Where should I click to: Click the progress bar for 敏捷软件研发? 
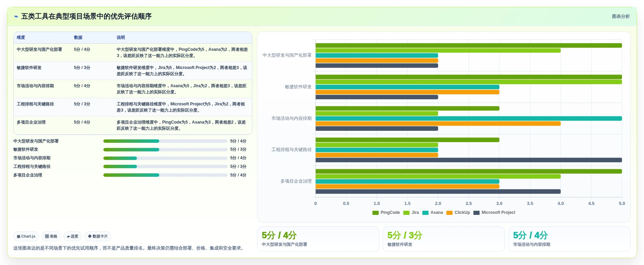click(165, 150)
